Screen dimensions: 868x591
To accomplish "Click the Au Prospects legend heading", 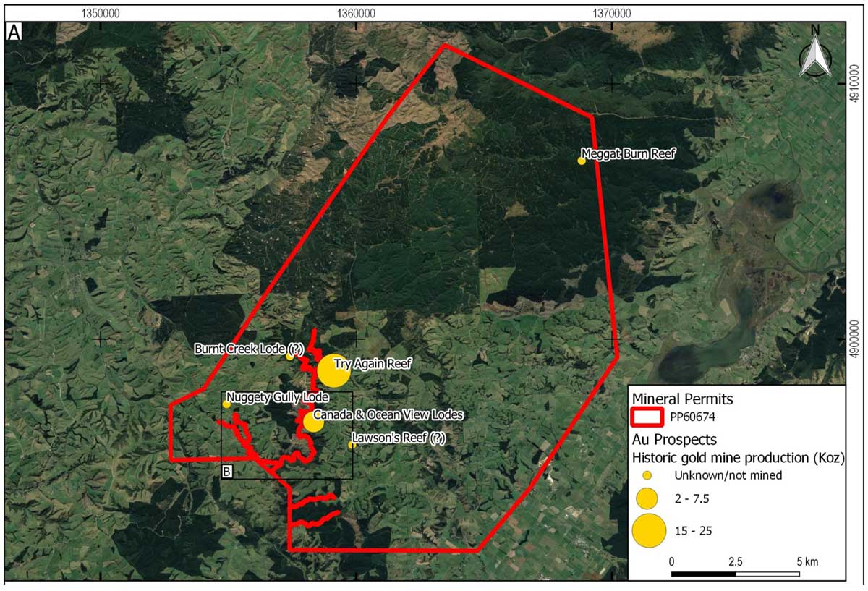I will 674,439.
